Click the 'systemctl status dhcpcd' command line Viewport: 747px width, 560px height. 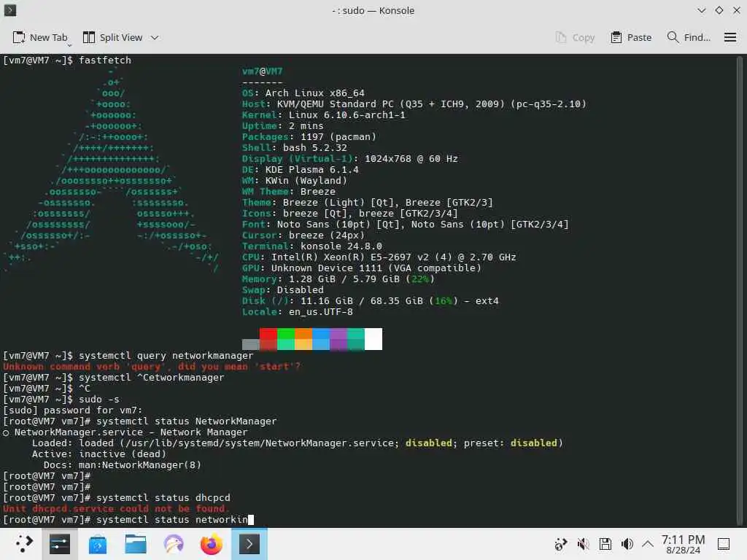[117, 497]
